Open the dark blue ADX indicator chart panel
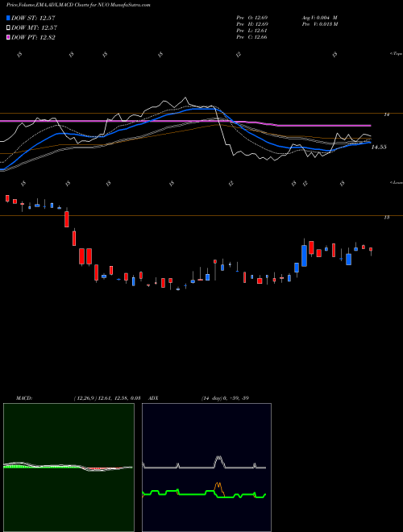Screen dimensions: 403x532 (x=206, y=468)
